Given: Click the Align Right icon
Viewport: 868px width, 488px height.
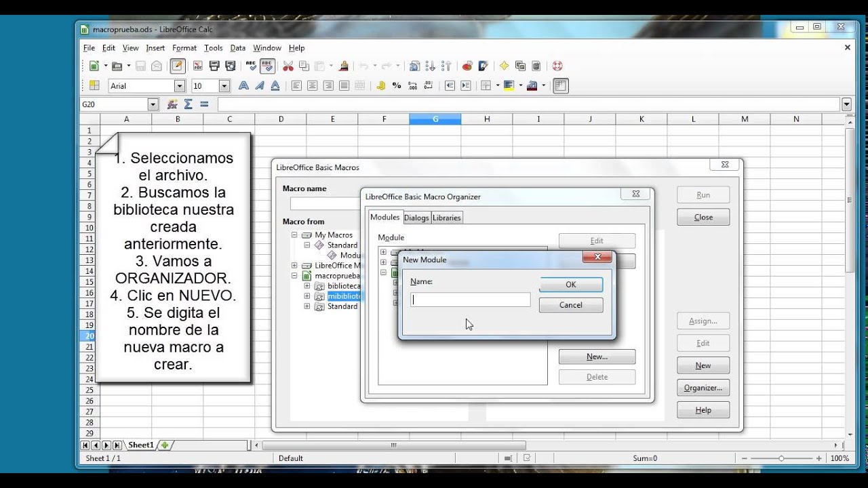Looking at the screenshot, I should pyautogui.click(x=328, y=85).
